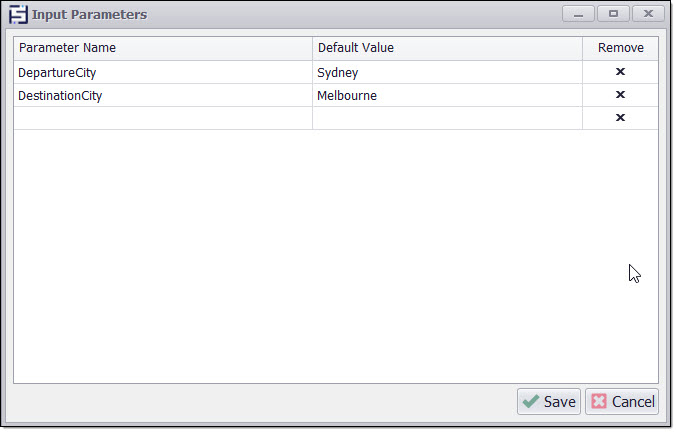Click the Remove column header

click(620, 48)
